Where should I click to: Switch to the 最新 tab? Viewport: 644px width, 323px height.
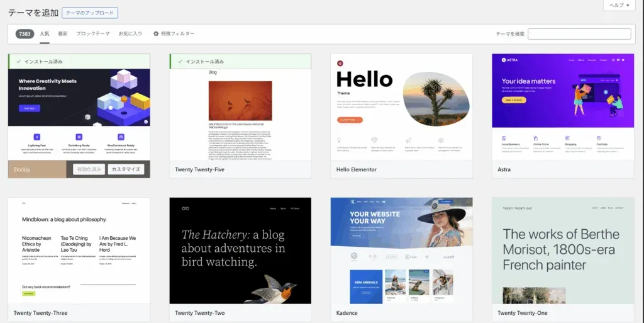tap(63, 34)
